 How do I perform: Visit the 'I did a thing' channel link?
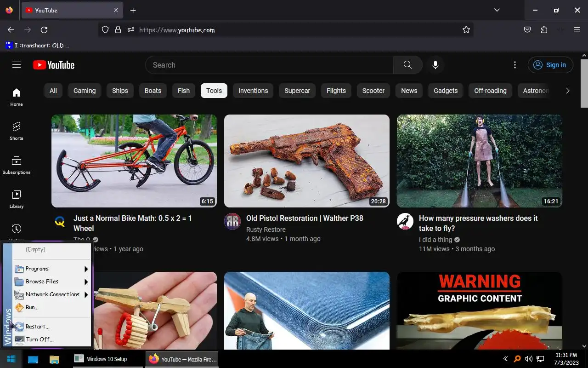[x=435, y=240]
